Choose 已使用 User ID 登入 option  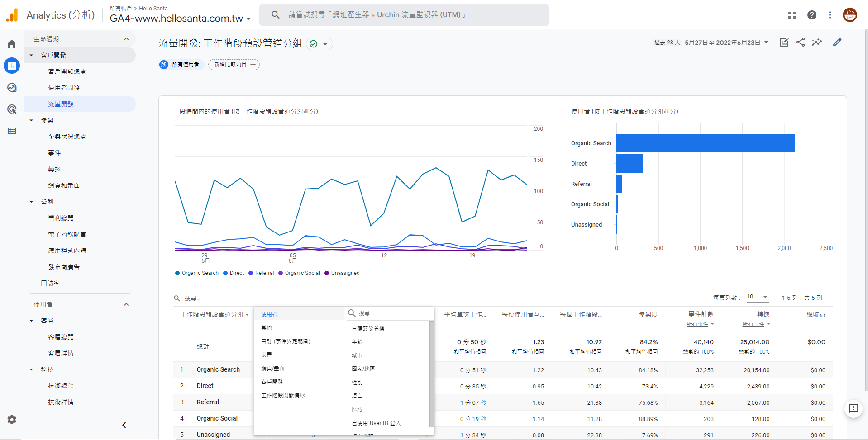point(387,423)
